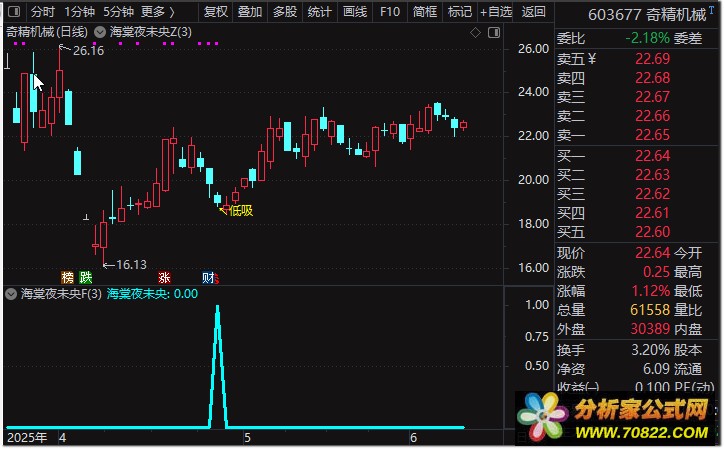Click the 返回 back button

click(x=533, y=12)
